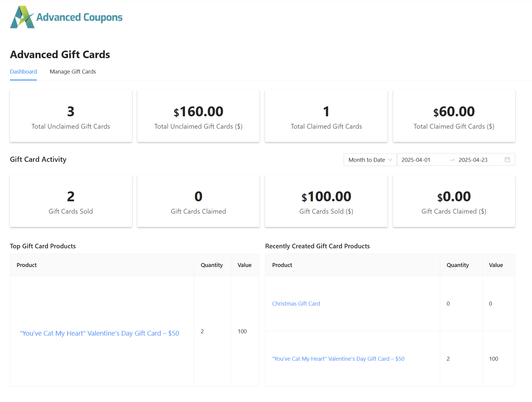
Task: Select the $160.00 Total Unclaimed card
Action: 198,116
